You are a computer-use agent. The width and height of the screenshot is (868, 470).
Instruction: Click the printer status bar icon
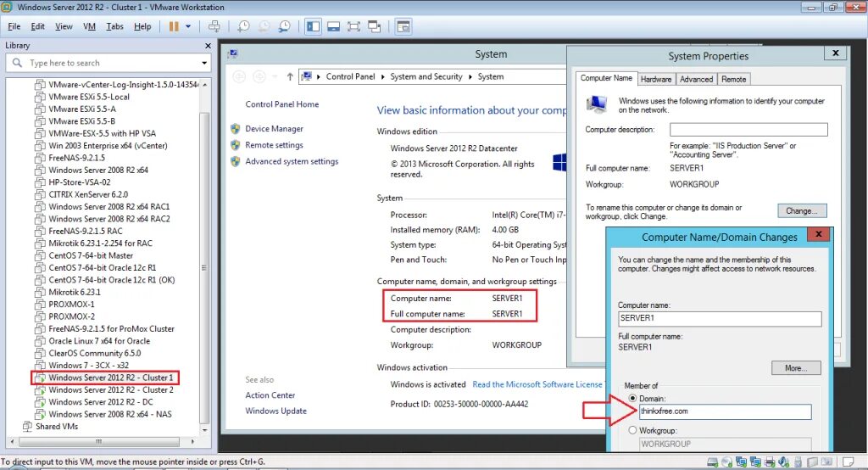(770, 462)
